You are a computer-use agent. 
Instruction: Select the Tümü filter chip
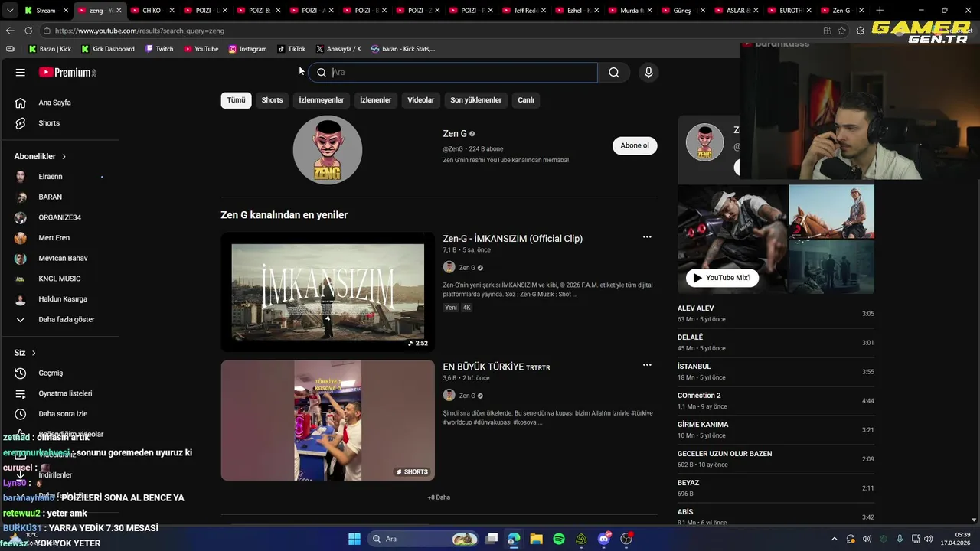coord(236,100)
